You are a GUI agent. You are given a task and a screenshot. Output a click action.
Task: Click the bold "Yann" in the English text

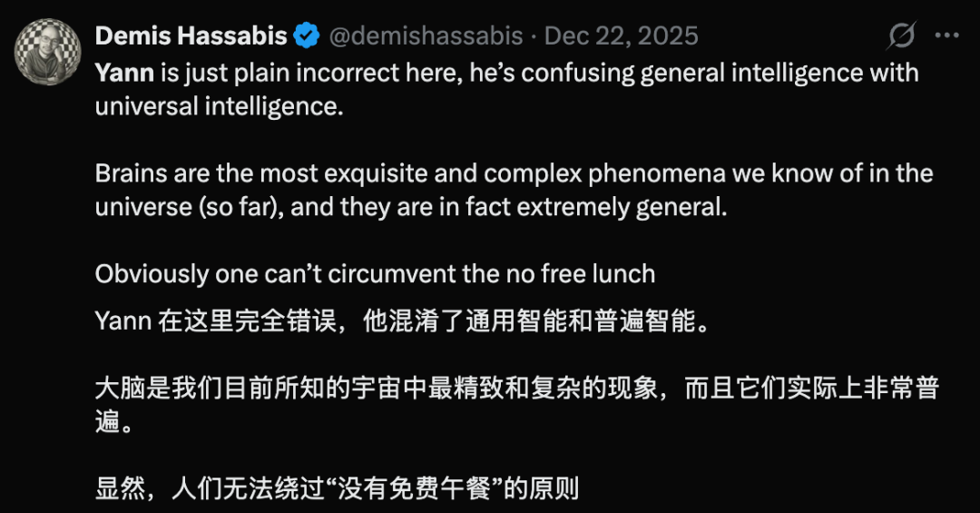click(124, 73)
